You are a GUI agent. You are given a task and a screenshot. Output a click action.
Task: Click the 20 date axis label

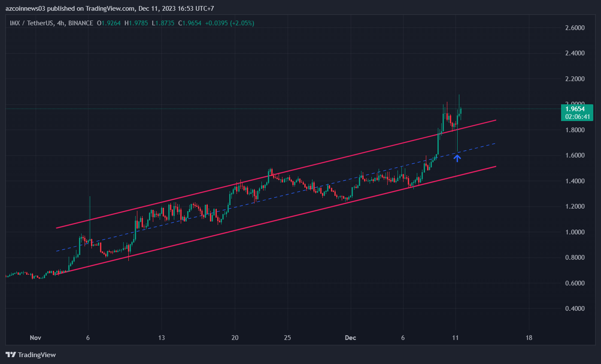point(235,338)
